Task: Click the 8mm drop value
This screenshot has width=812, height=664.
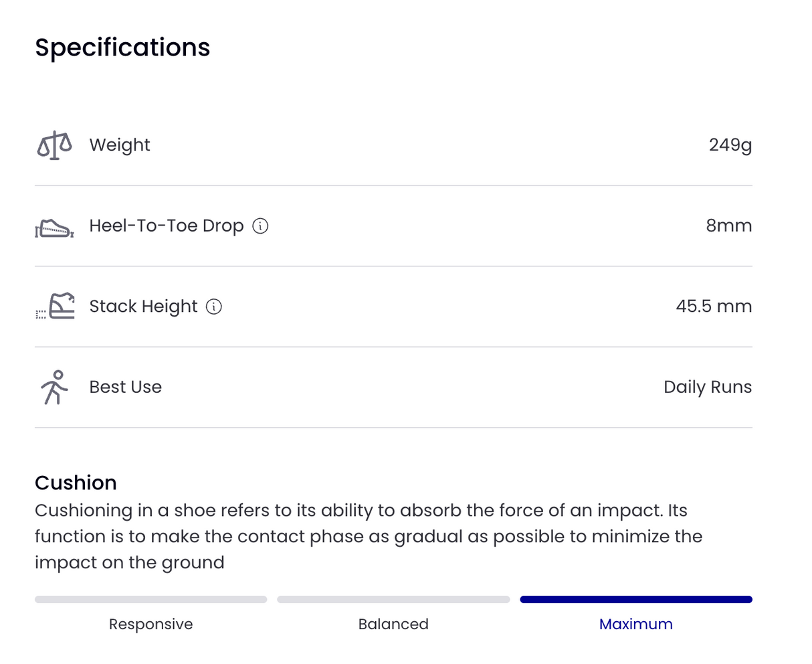Action: click(729, 226)
